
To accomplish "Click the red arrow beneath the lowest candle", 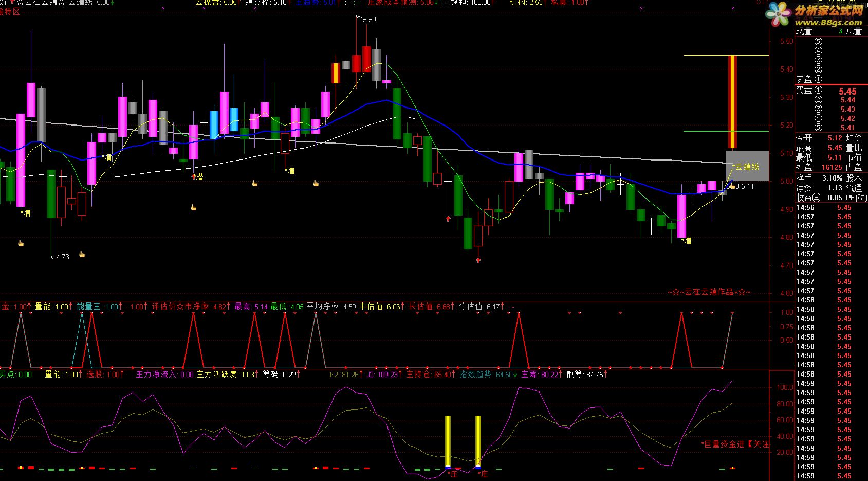I will [x=478, y=260].
